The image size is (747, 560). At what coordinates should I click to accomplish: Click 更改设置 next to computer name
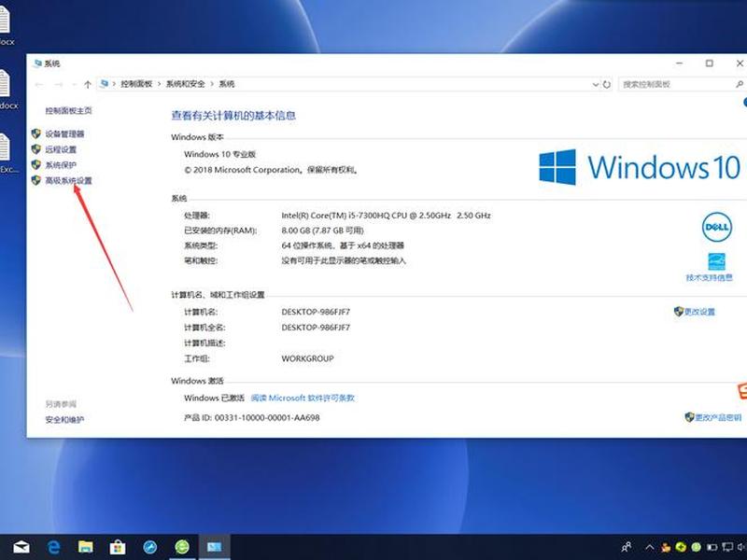[x=699, y=312]
